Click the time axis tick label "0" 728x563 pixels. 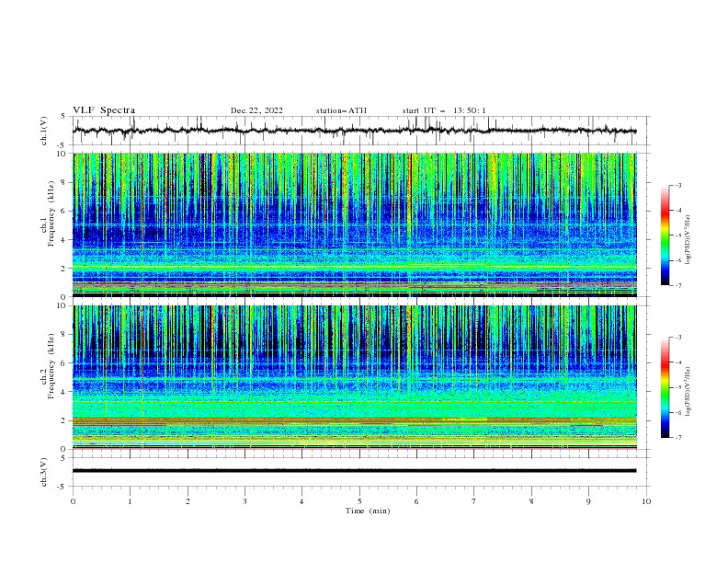pos(73,501)
